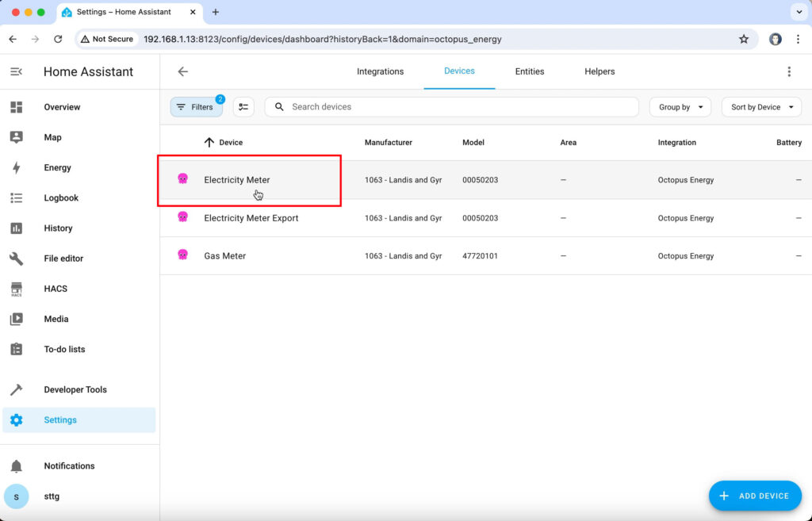Open the Sort by Device dropdown
This screenshot has height=521, width=812.
[761, 107]
